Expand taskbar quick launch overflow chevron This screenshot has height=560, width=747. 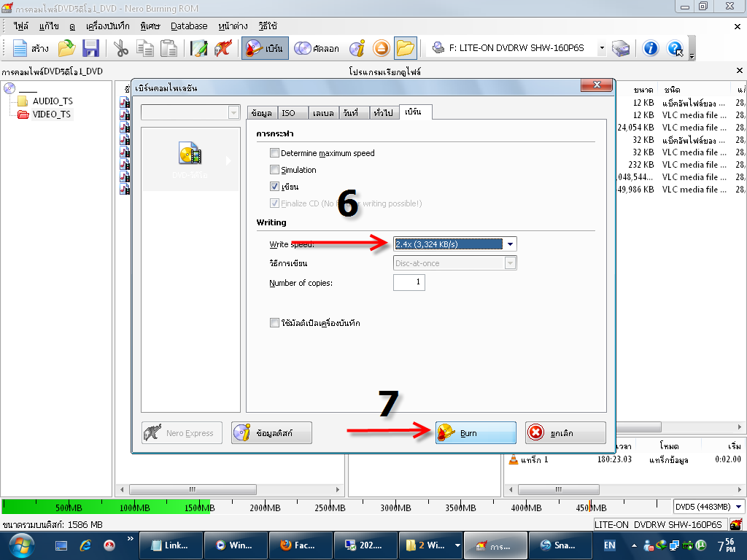131,539
